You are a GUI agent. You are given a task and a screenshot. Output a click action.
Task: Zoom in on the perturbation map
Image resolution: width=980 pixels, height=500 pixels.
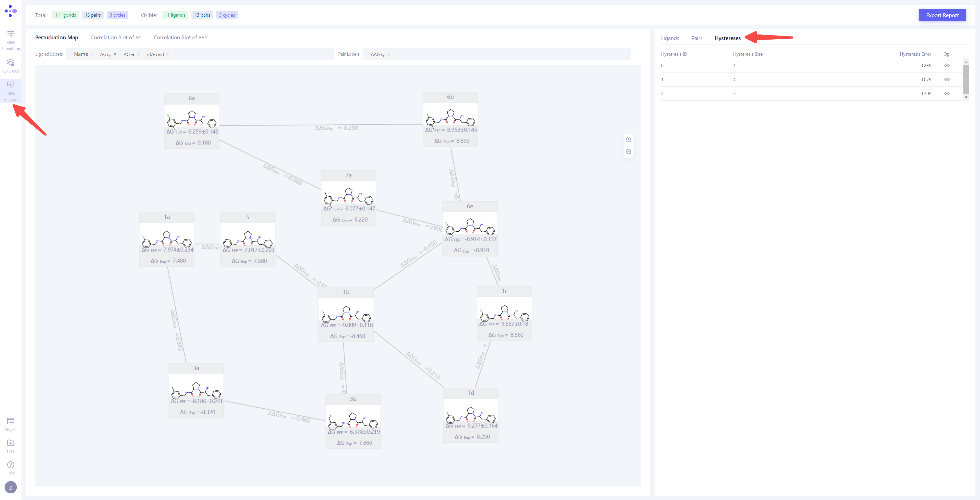click(629, 139)
